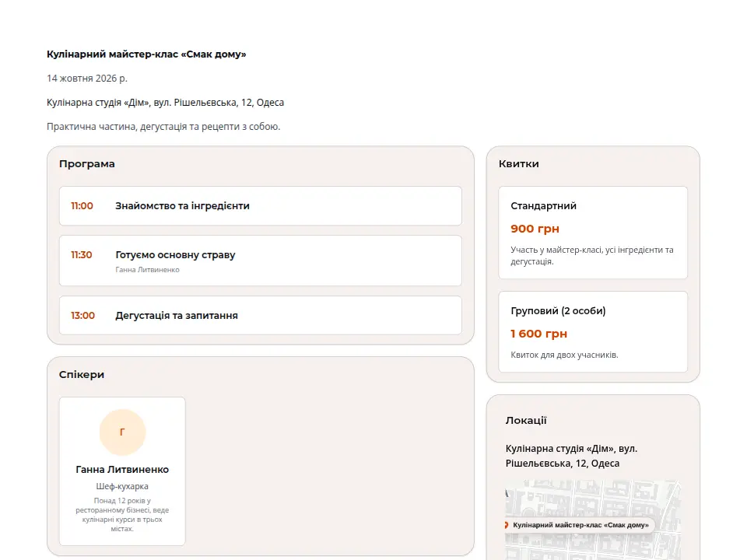
Task: Click the address text in Локації card
Action: coord(571,456)
